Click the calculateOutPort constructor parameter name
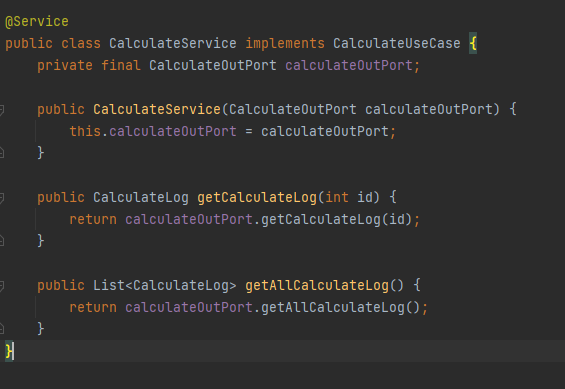This screenshot has width=565, height=389. click(428, 109)
